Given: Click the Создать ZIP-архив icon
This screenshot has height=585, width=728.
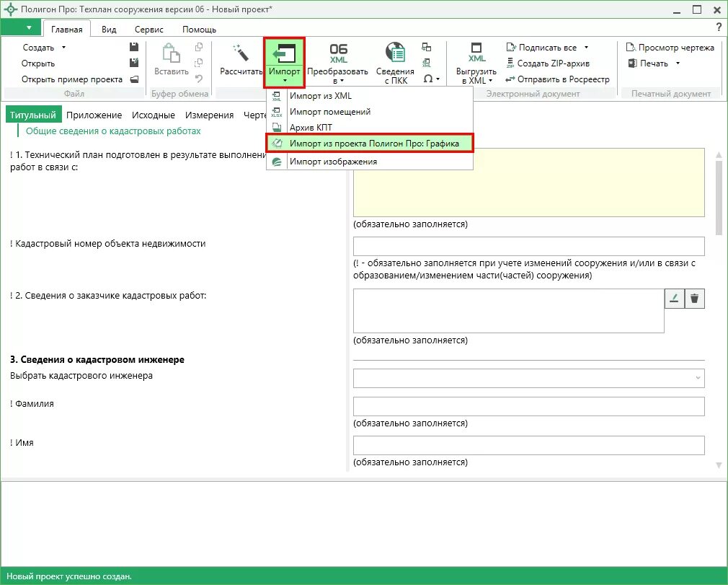Looking at the screenshot, I should coord(510,63).
